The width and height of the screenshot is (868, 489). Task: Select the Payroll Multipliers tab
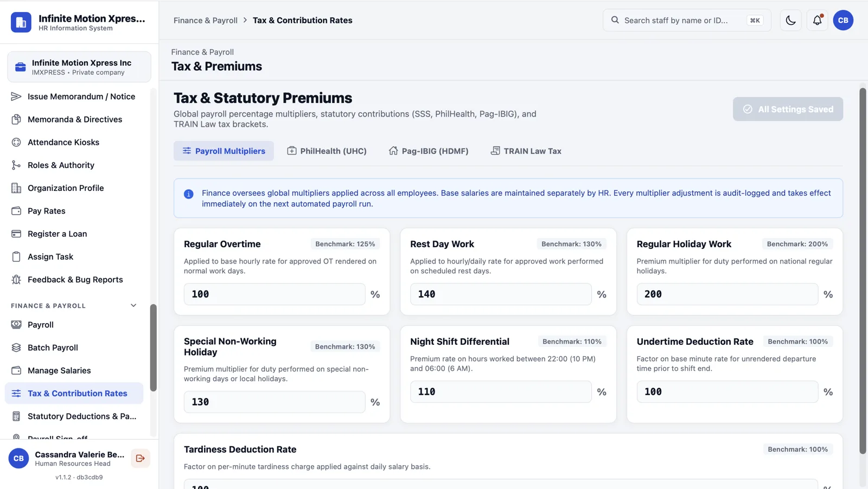point(224,151)
